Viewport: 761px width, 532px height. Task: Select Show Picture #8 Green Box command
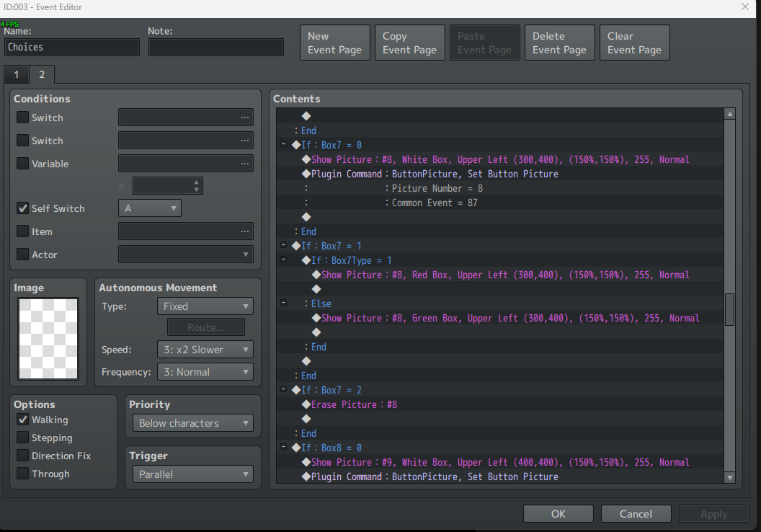[x=500, y=318]
